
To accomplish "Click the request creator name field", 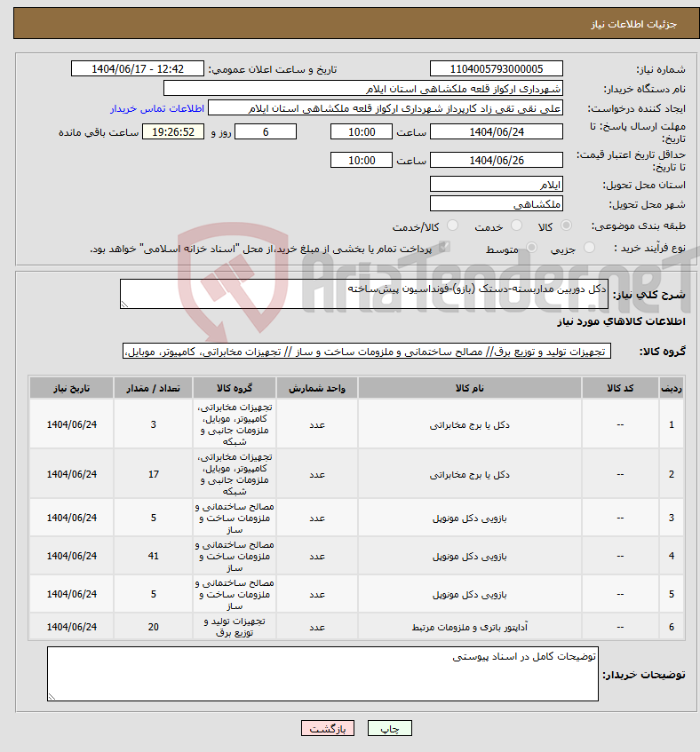I will coord(386,108).
